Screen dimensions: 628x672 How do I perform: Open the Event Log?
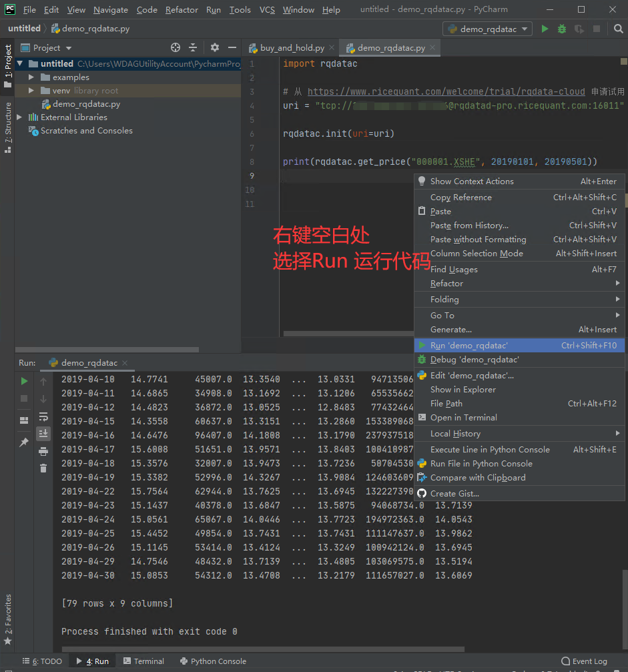tap(584, 661)
